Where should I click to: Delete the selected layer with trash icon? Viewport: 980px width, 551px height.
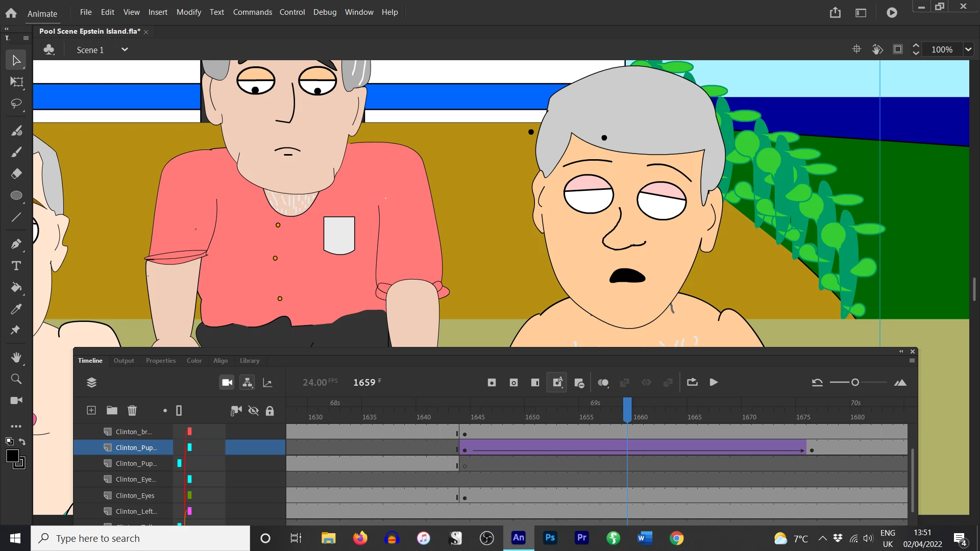point(132,411)
